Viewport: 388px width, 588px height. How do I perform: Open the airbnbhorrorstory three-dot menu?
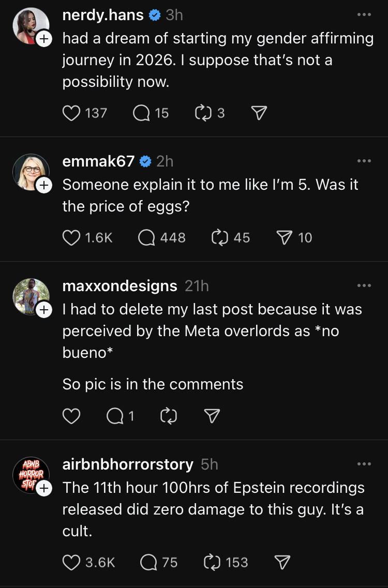364,464
